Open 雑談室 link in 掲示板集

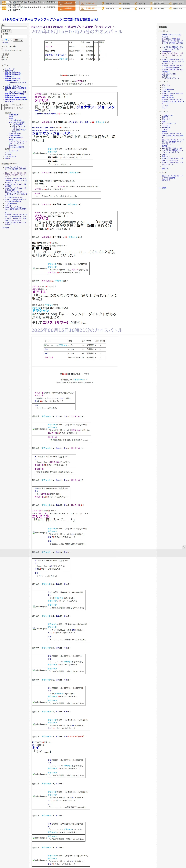pos(11,117)
